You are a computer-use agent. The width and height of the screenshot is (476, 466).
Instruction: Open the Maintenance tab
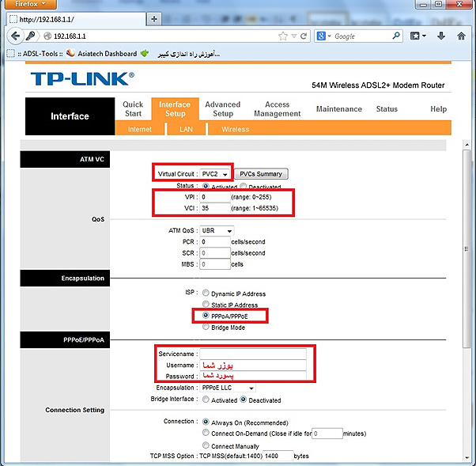click(x=338, y=108)
